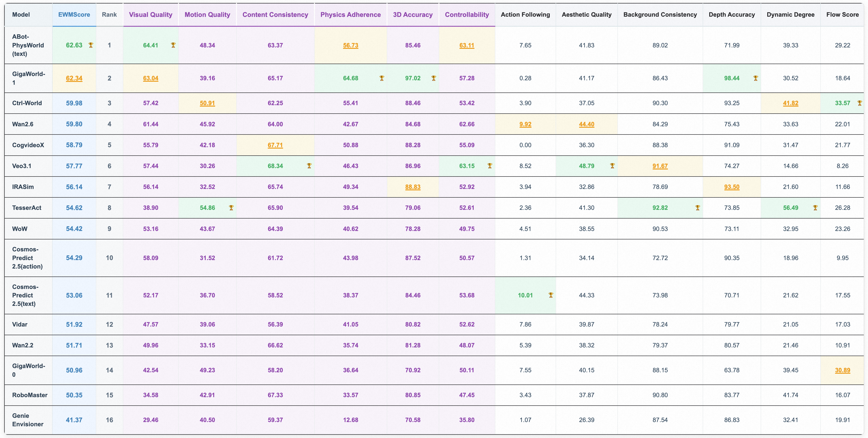Screen dimensions: 868x438
Task: Click the Vidar model name
Action: pos(20,324)
